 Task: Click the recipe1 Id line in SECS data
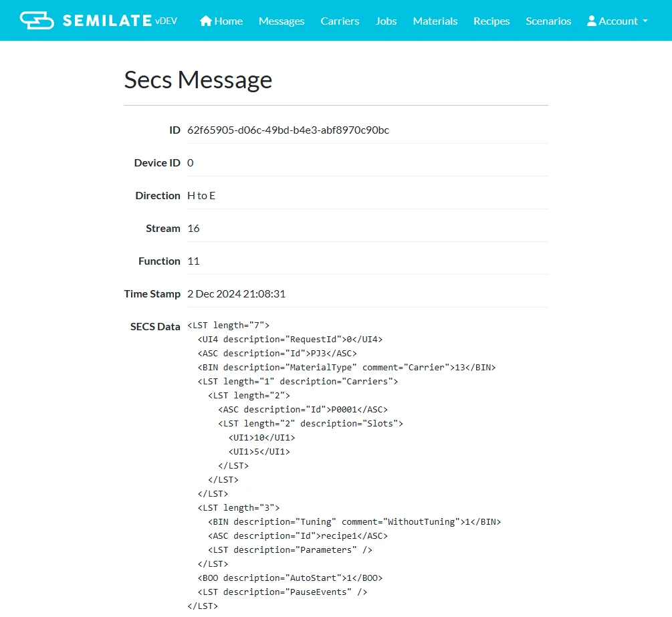click(x=298, y=536)
